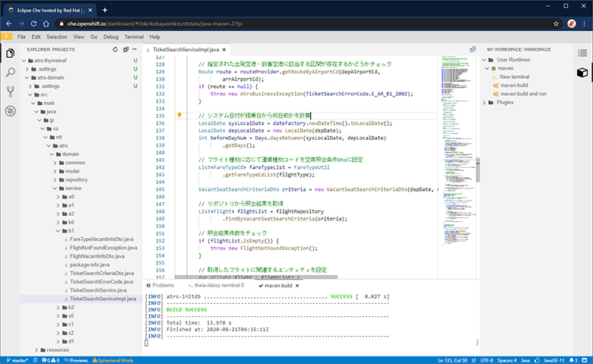Click the editor vertical scrollbar thumb
The height and width of the screenshot is (364, 593).
click(478, 170)
